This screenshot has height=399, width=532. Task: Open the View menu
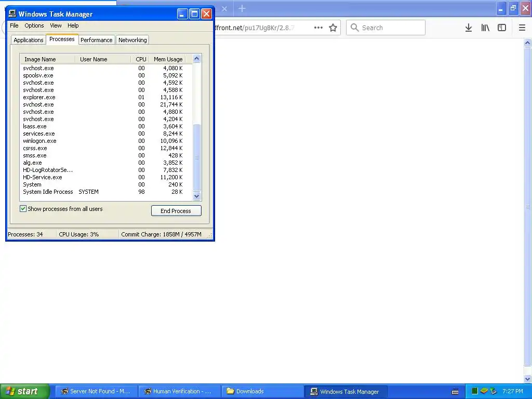coord(56,25)
